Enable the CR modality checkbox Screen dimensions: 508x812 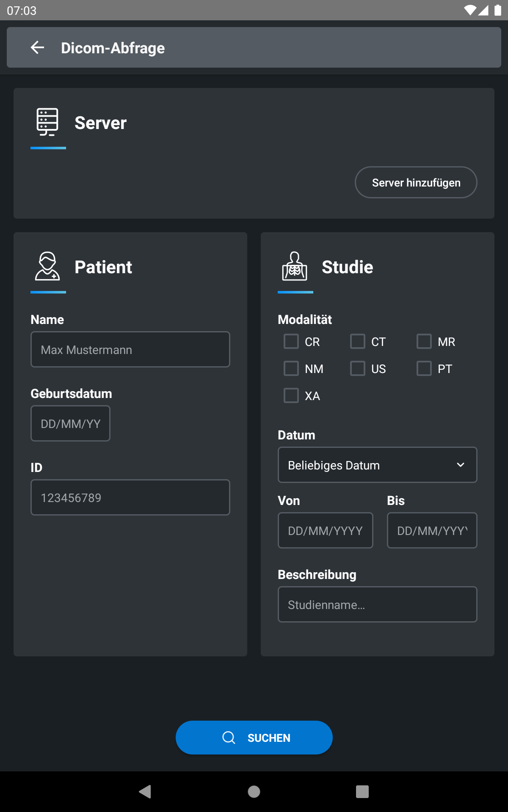tap(291, 341)
